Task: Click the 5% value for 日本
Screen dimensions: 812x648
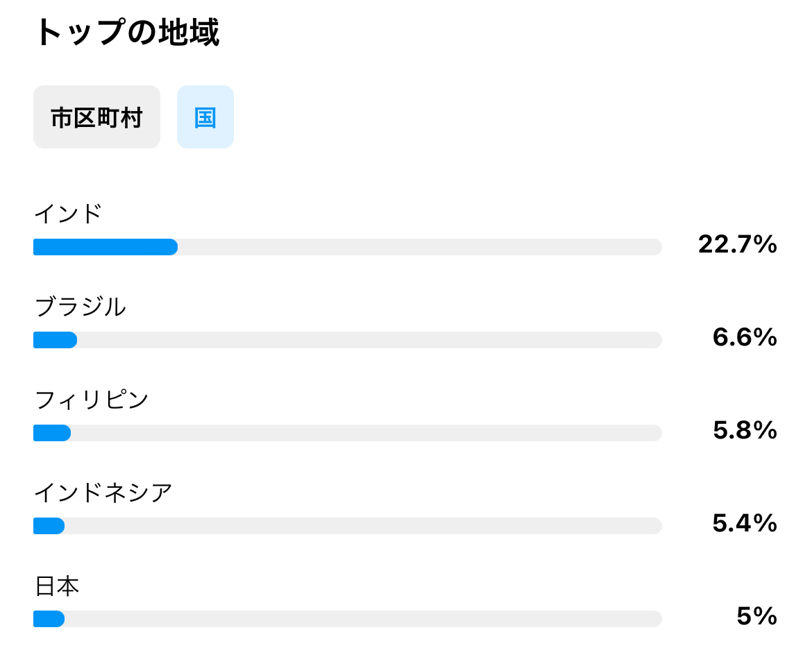Action: click(756, 616)
